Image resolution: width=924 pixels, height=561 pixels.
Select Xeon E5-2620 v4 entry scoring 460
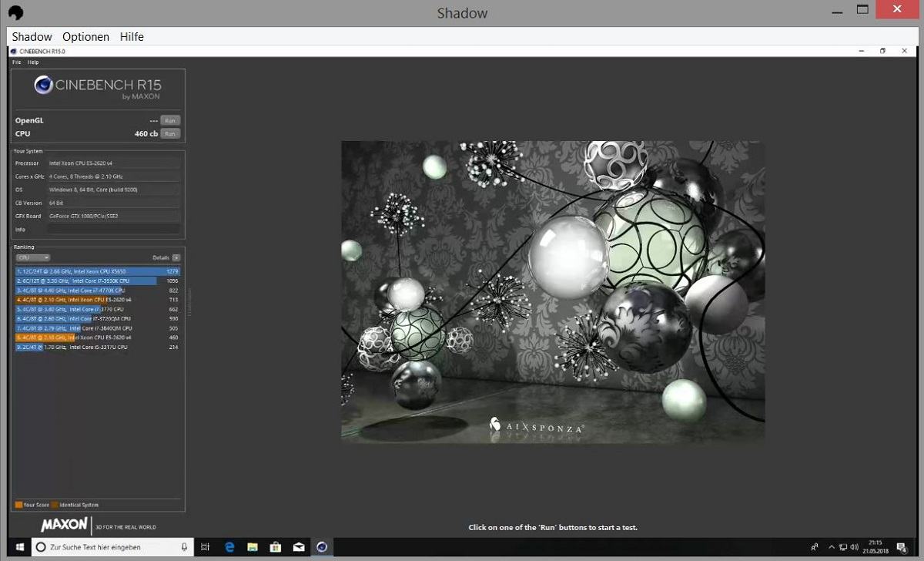(x=98, y=338)
